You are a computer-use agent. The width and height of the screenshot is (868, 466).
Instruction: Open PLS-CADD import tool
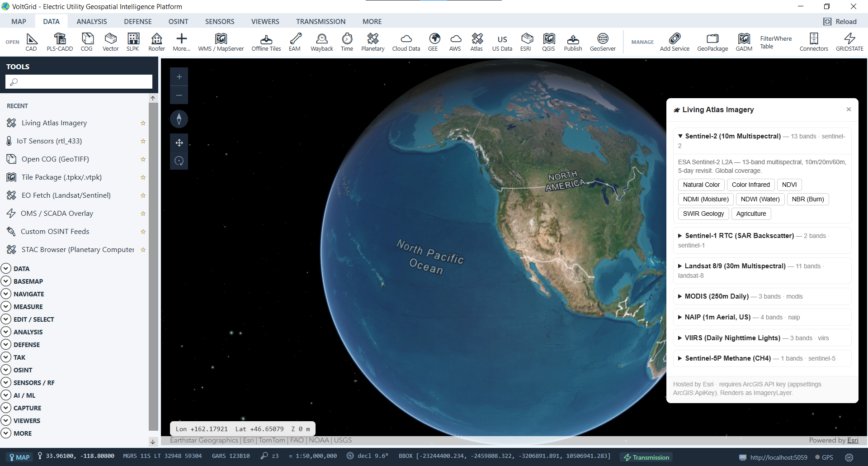60,42
